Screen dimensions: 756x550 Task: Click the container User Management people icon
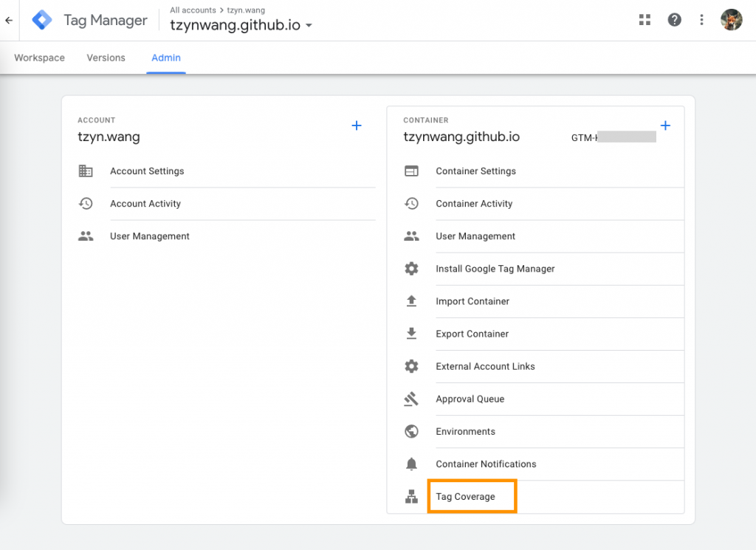(x=411, y=236)
